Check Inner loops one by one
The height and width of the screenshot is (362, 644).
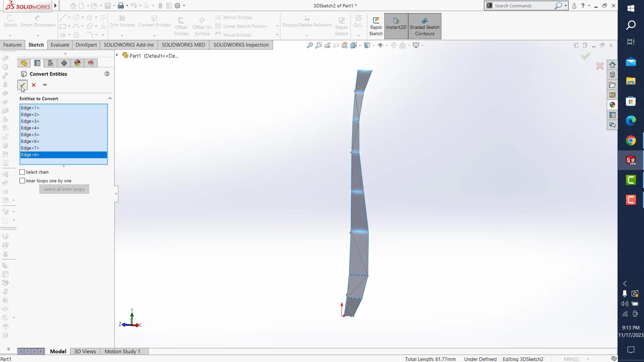coord(22,181)
